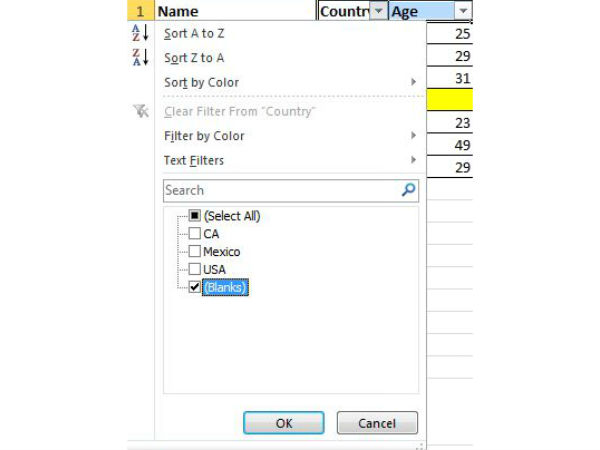This screenshot has width=600, height=450.
Task: Open the Age column filter dropdown
Action: coord(462,11)
